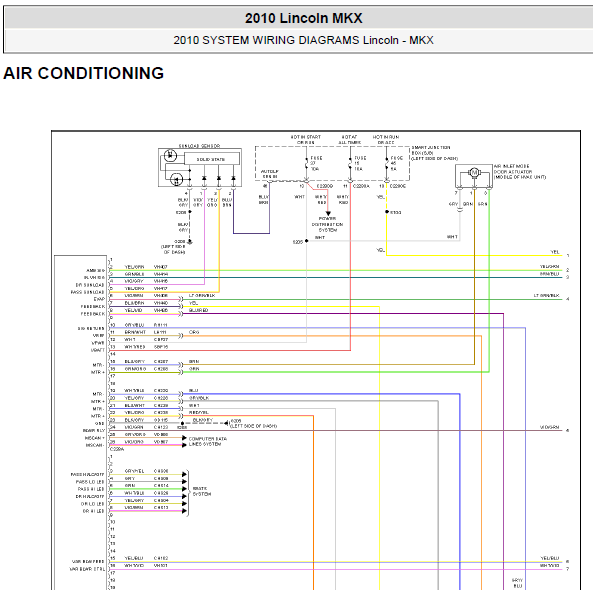Viewport: 593px width, 590px height.
Task: Click the "VBATT" pin label
Action: (x=98, y=350)
